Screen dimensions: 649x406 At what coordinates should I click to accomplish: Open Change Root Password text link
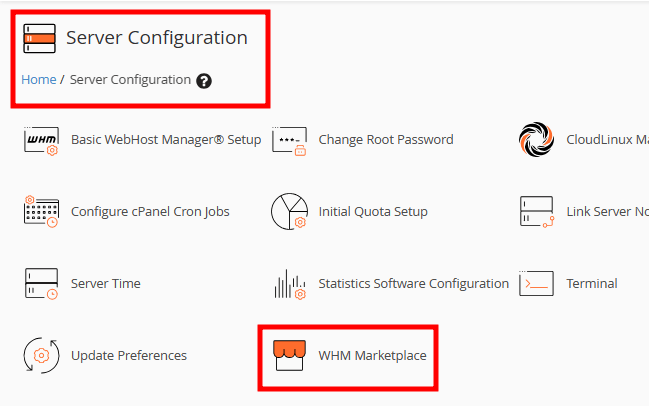click(x=386, y=139)
